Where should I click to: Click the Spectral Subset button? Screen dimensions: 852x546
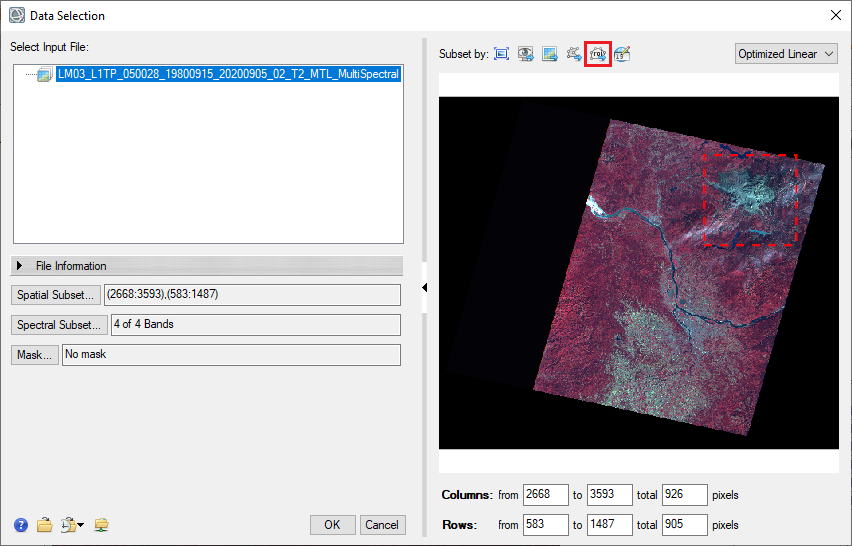pyautogui.click(x=59, y=325)
